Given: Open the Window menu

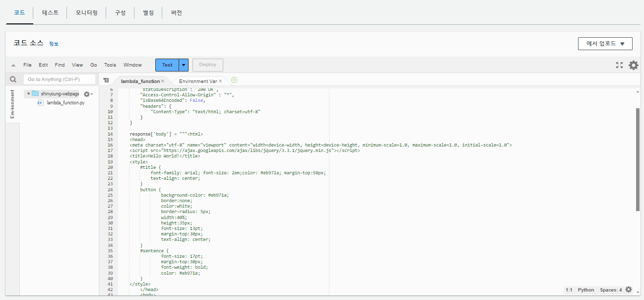Looking at the screenshot, I should [x=132, y=65].
